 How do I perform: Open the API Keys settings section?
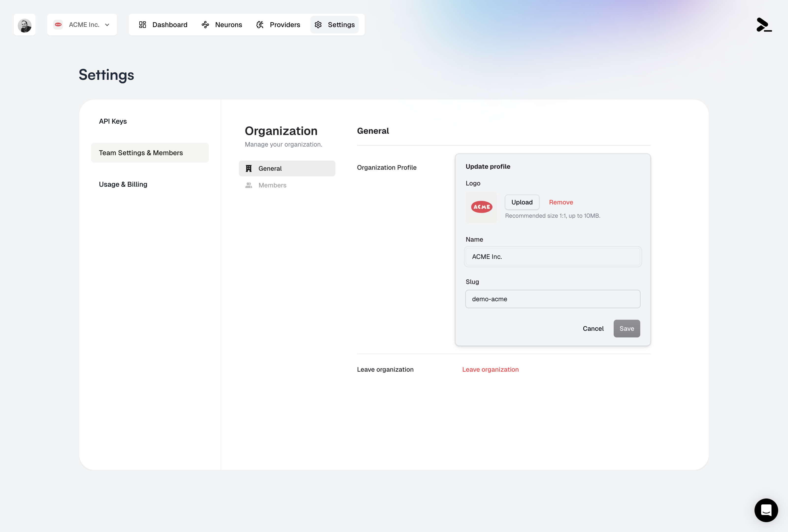113,121
